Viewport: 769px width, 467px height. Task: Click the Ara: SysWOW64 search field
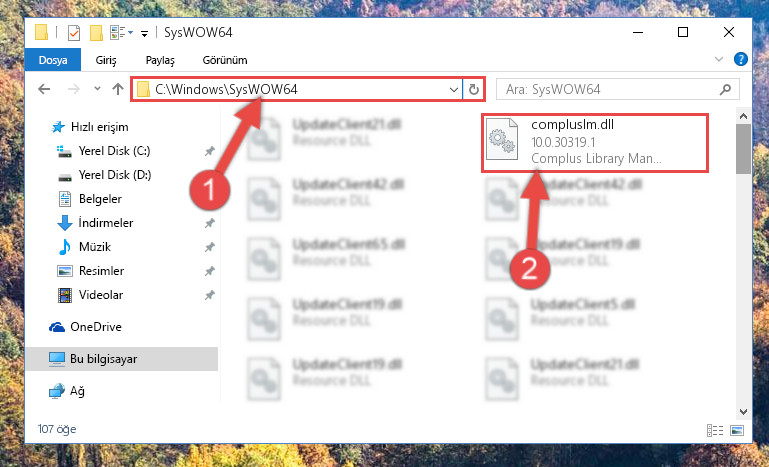[608, 89]
